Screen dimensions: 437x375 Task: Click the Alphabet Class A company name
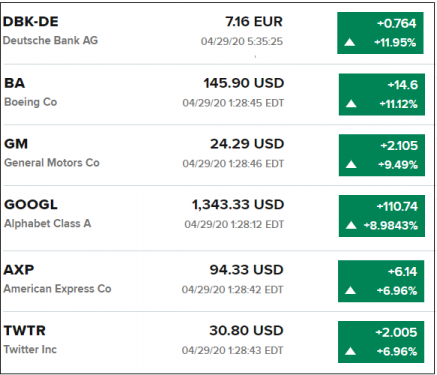47,223
